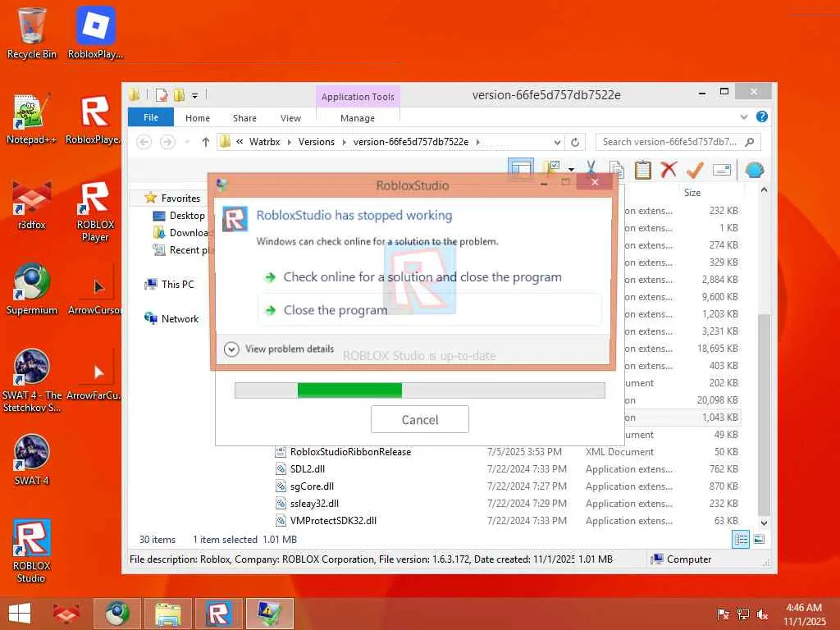Viewport: 840px width, 630px height.
Task: Open the View ribbon tab
Action: click(x=291, y=118)
